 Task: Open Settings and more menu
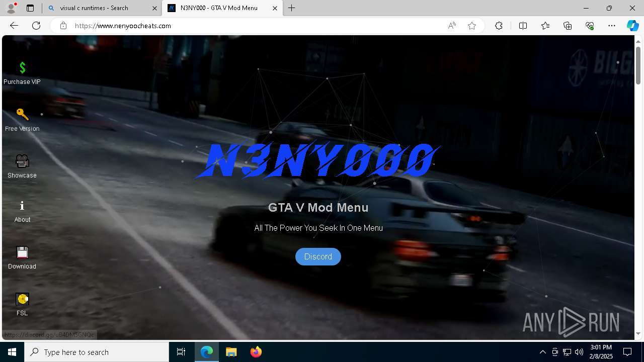click(612, 26)
